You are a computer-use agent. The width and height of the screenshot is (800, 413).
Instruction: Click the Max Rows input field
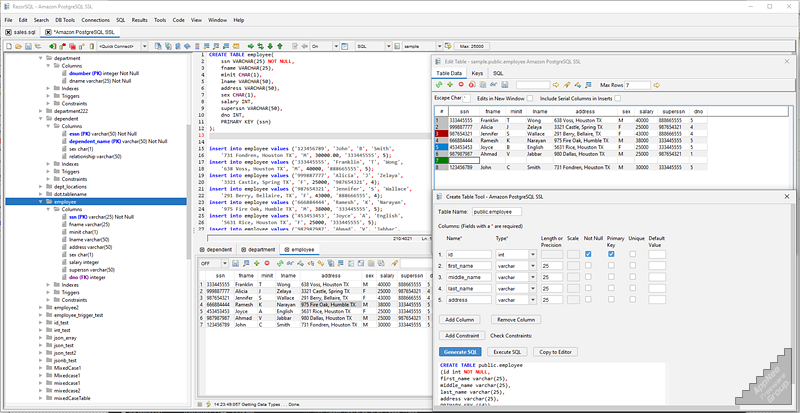tap(638, 85)
